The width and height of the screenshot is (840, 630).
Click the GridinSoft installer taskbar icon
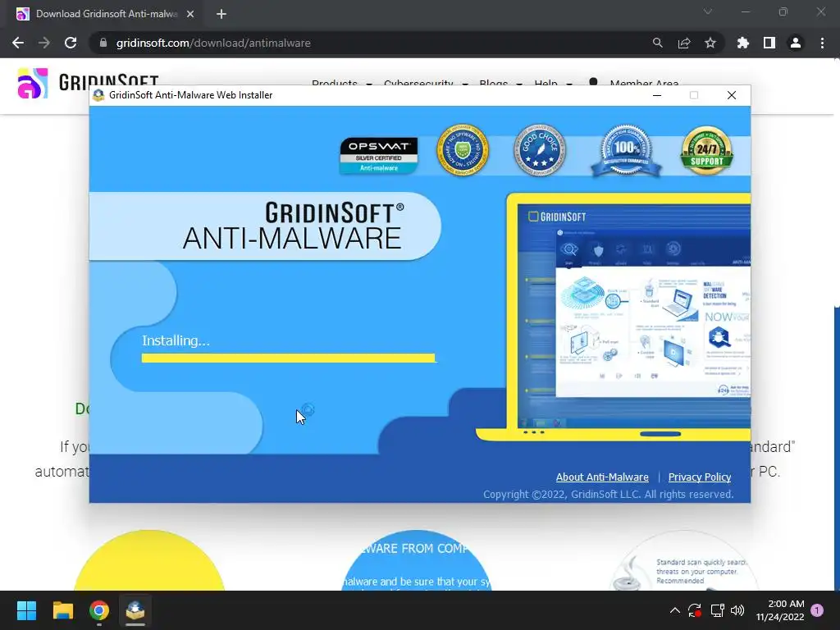(x=135, y=610)
